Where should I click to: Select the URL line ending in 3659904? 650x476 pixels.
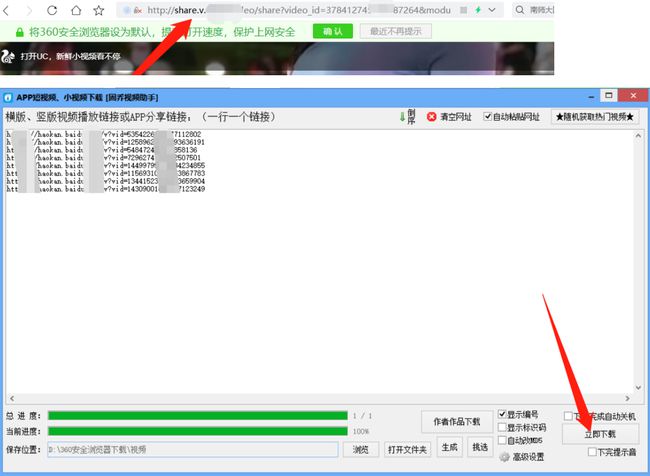(x=106, y=181)
